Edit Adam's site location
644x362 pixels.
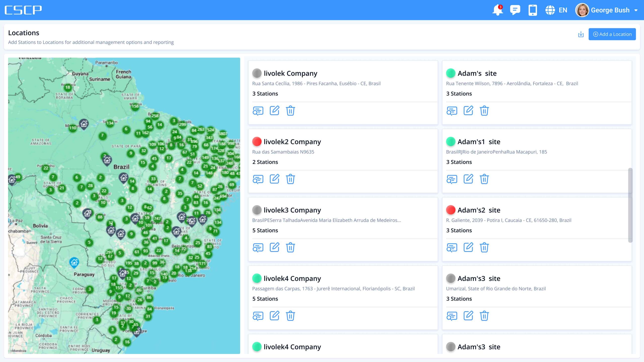468,111
